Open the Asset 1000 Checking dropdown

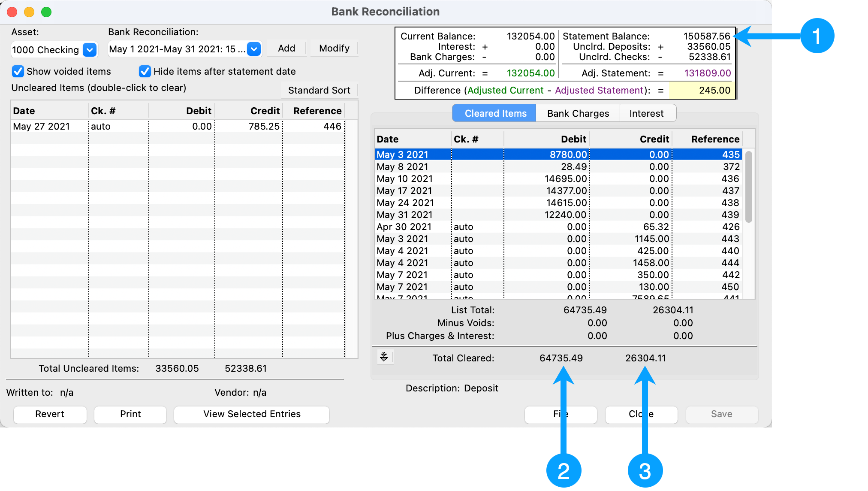pos(89,50)
